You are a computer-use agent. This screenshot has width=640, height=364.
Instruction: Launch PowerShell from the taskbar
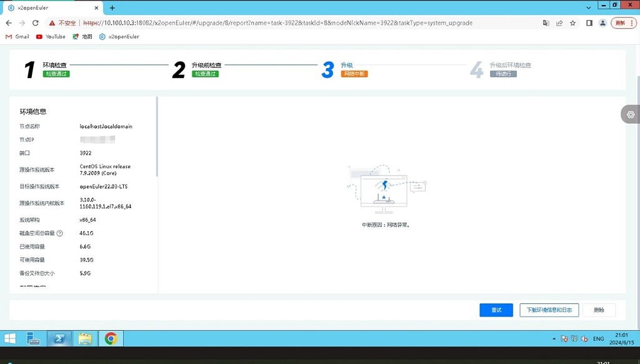[59, 338]
